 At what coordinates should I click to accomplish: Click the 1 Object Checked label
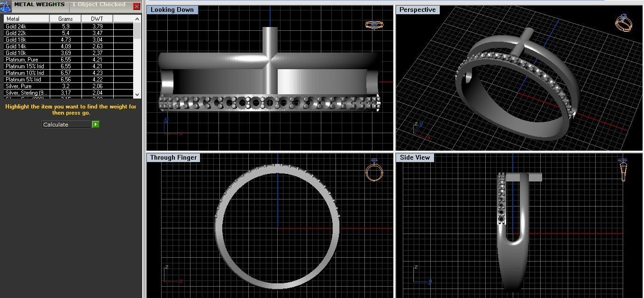click(99, 4)
